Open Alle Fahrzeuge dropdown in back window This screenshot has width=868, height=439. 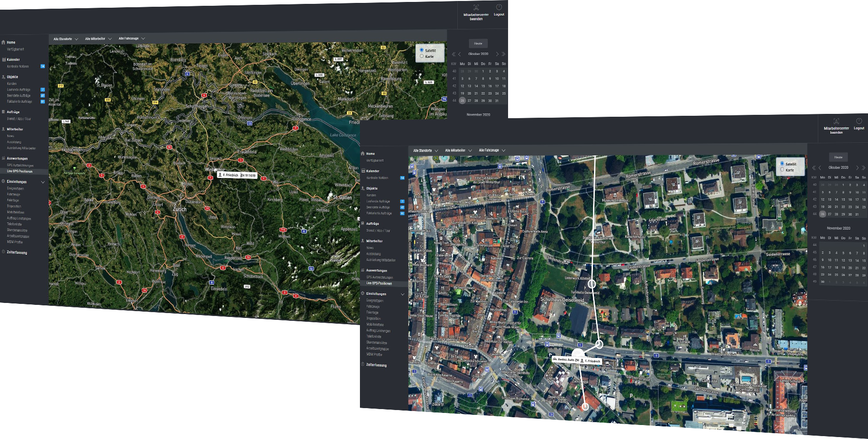(132, 39)
